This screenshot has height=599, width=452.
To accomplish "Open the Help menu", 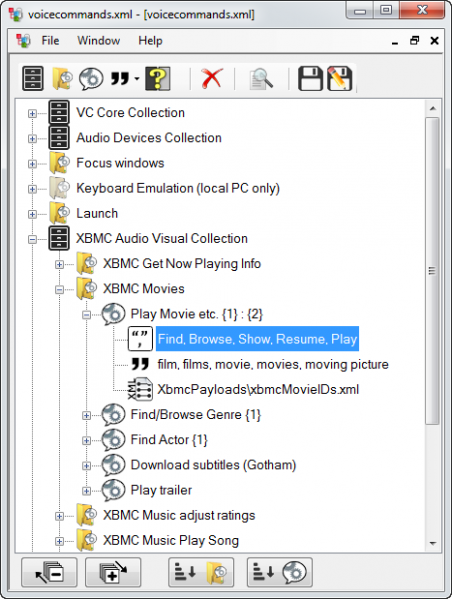I will [x=150, y=40].
